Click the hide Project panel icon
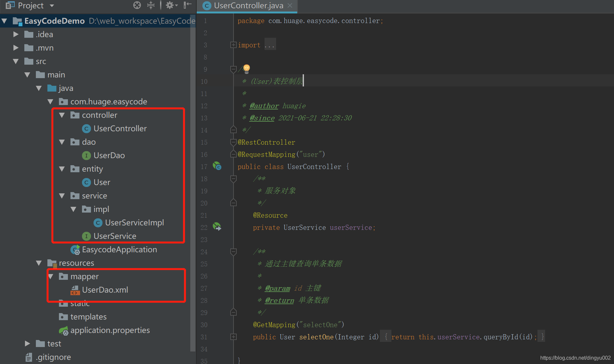Image resolution: width=614 pixels, height=364 pixels. point(187,5)
